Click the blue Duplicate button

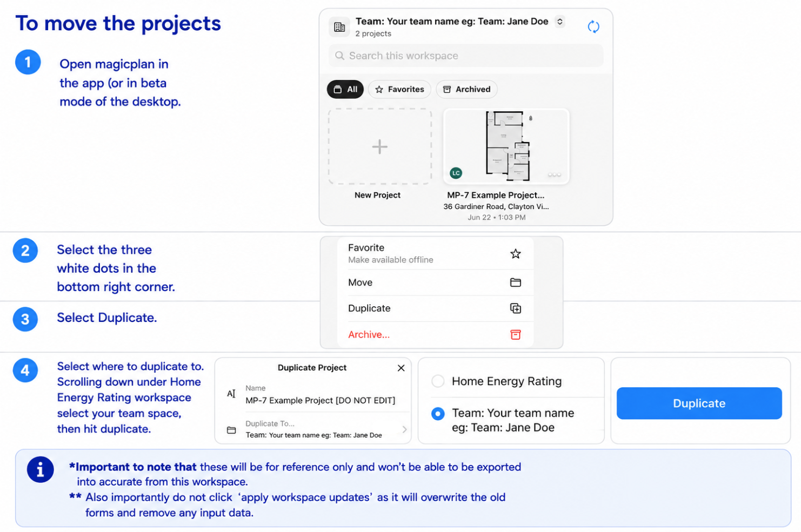(x=699, y=403)
